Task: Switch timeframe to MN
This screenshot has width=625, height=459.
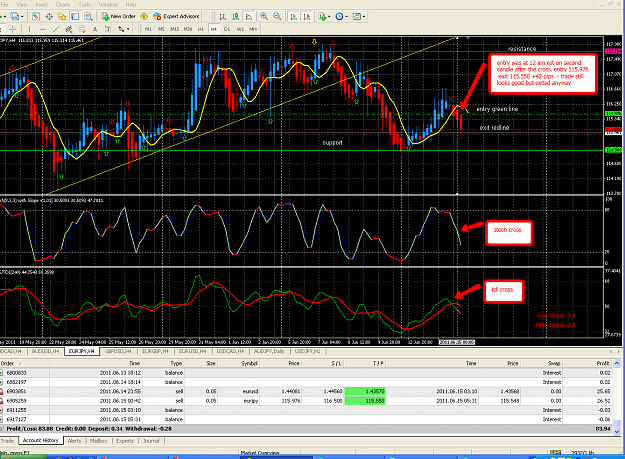Action: point(253,29)
